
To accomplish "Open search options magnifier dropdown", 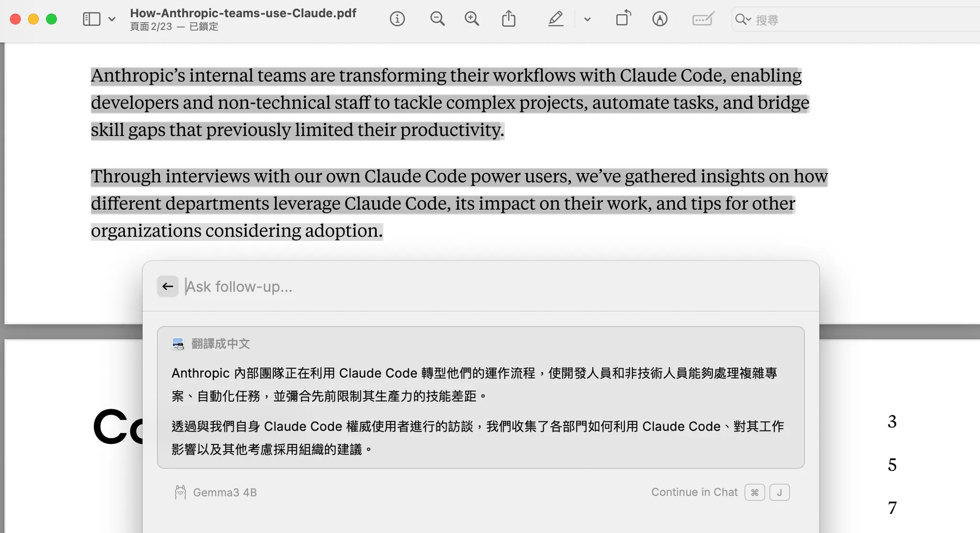I will click(743, 20).
